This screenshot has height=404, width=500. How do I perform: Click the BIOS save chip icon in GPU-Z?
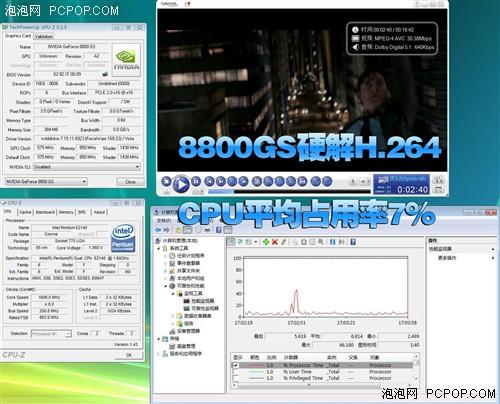click(105, 74)
